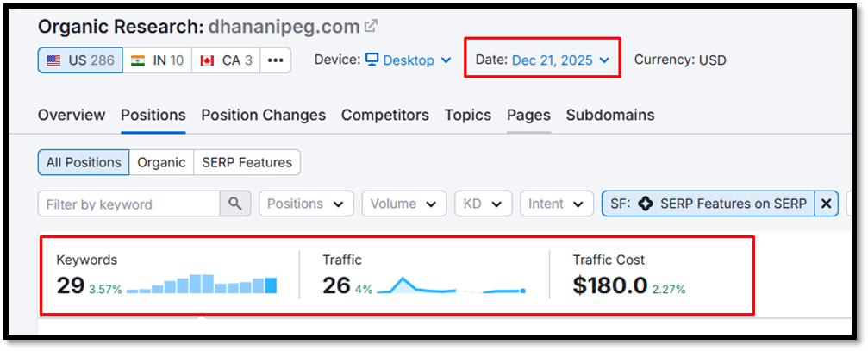Open the external link icon beside dhananipeg.com
Screen dimensions: 868x351
(371, 27)
